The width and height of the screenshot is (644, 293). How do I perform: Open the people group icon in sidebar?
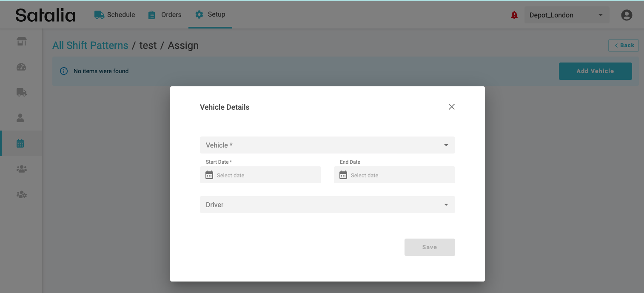(x=21, y=169)
